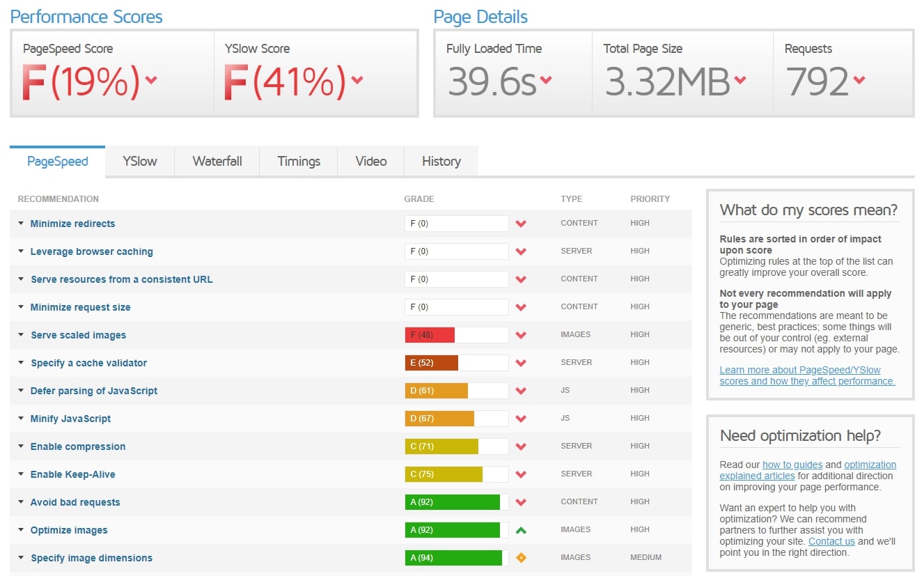Expand the Specify image dimensions triangle
924x576 pixels.
[x=21, y=558]
